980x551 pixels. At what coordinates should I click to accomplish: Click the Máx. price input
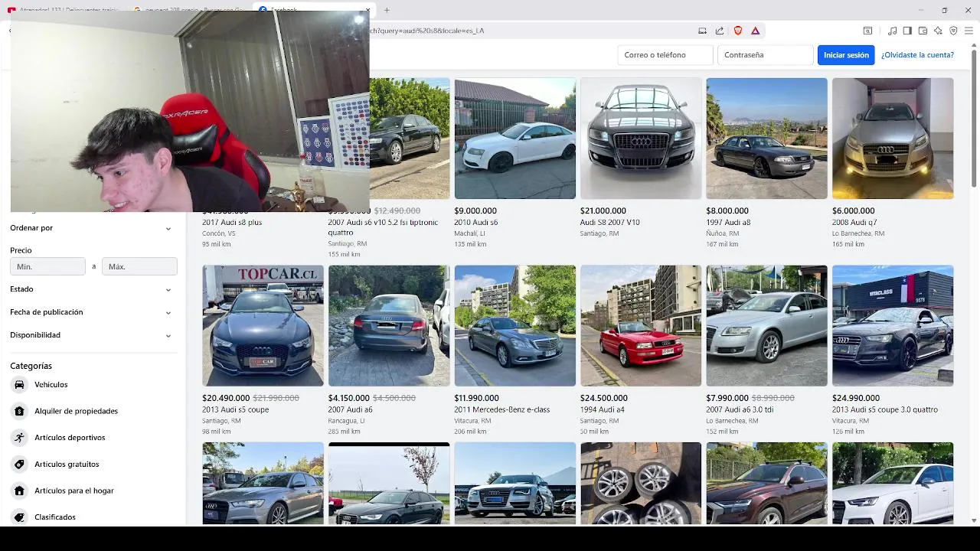[139, 266]
